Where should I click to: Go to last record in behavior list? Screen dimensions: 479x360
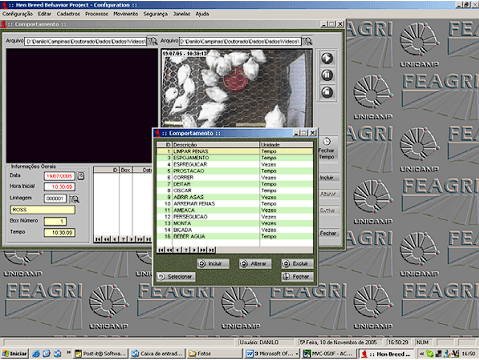tap(211, 250)
